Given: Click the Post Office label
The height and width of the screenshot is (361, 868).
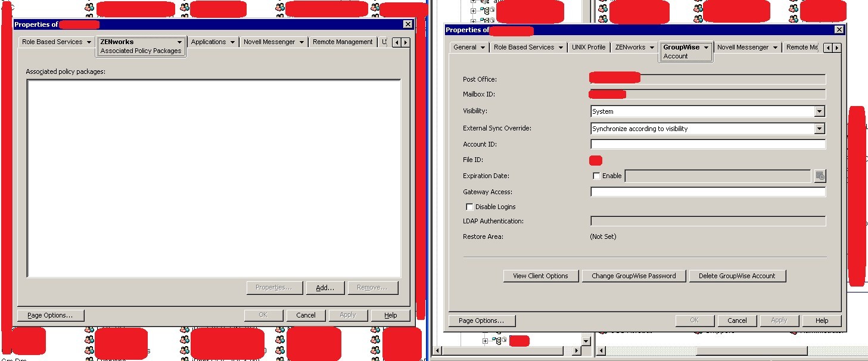Looking at the screenshot, I should [480, 79].
